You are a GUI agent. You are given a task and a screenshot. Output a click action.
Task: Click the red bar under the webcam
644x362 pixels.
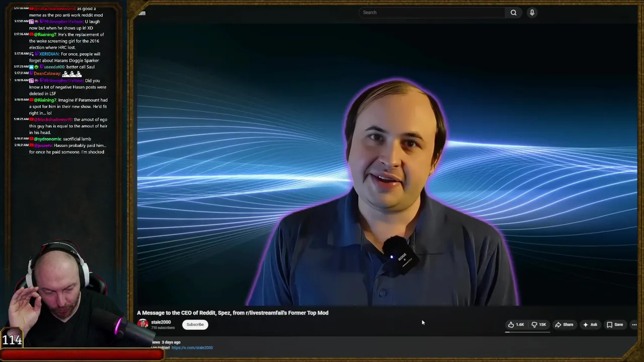(82, 354)
